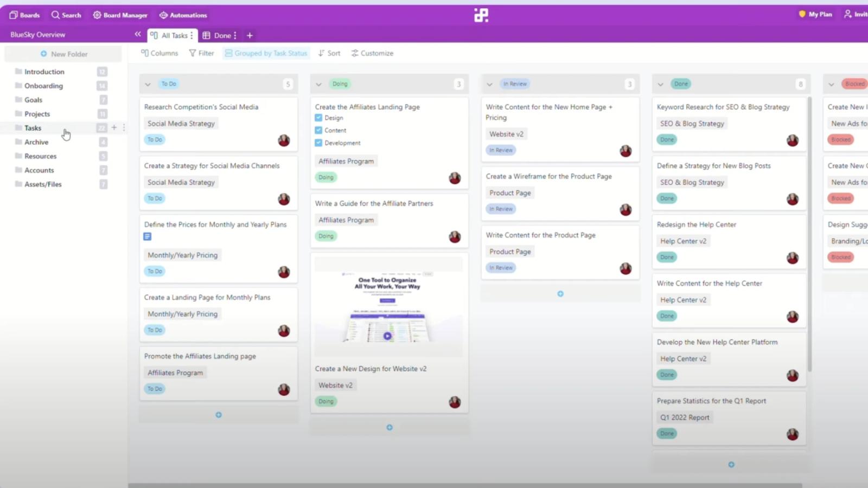The image size is (868, 488).
Task: Open the Boards menu
Action: [x=24, y=15]
